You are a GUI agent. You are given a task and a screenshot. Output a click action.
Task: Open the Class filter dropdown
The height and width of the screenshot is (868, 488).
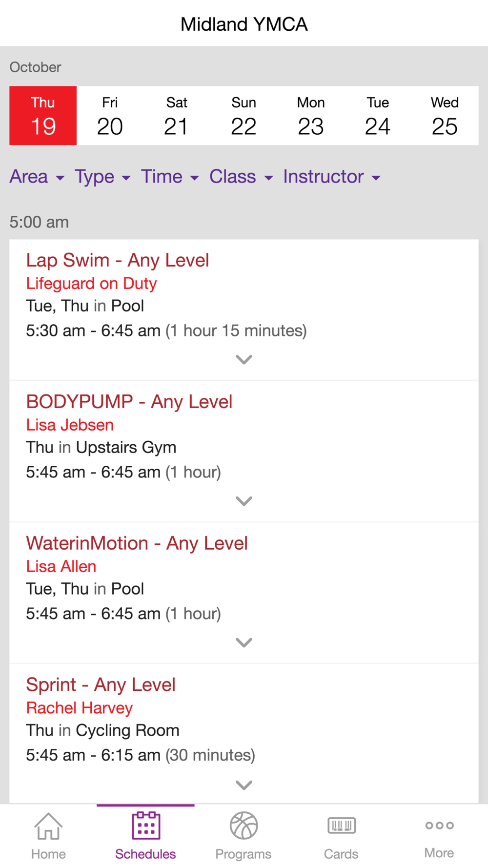point(241,177)
